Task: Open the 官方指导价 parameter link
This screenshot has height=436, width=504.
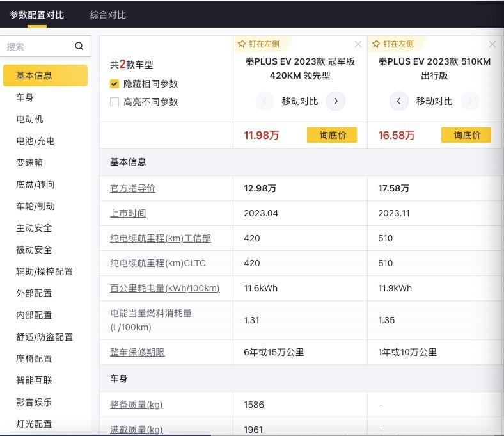Action: point(132,188)
